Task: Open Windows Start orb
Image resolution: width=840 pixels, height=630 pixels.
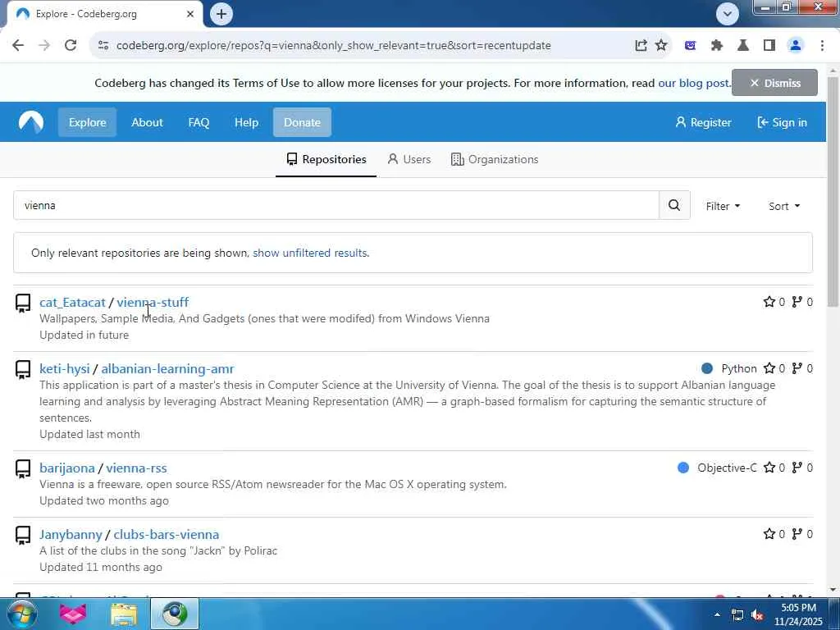Action: (21, 614)
